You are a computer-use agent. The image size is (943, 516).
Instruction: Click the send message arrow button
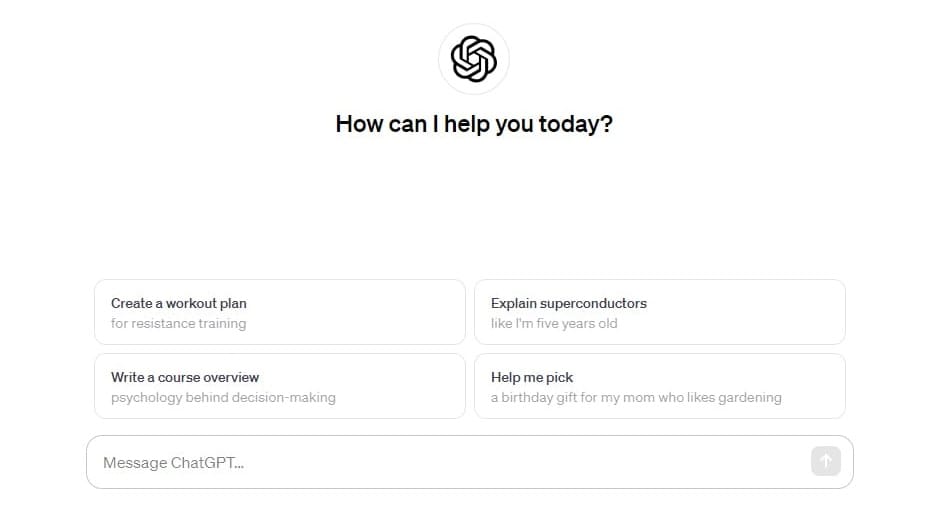(826, 461)
